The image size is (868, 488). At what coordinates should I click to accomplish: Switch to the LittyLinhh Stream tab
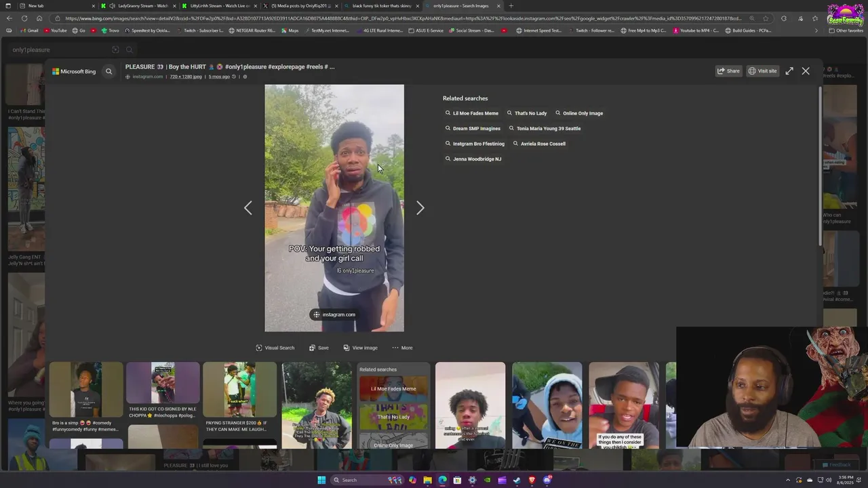220,6
